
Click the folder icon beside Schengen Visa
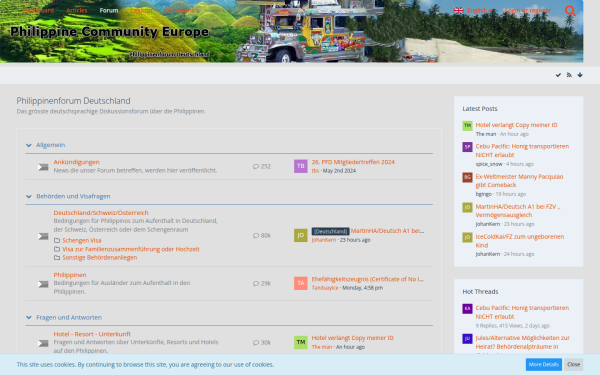57,240
